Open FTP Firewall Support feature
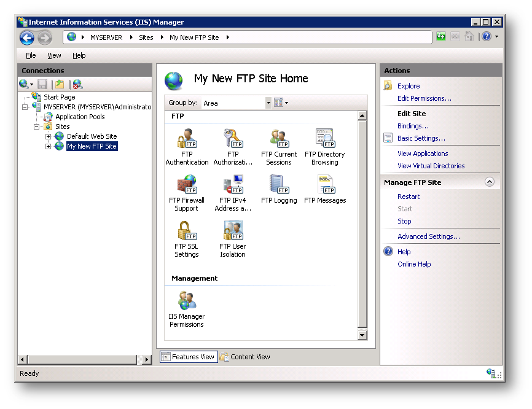The width and height of the screenshot is (532, 409). [x=187, y=193]
